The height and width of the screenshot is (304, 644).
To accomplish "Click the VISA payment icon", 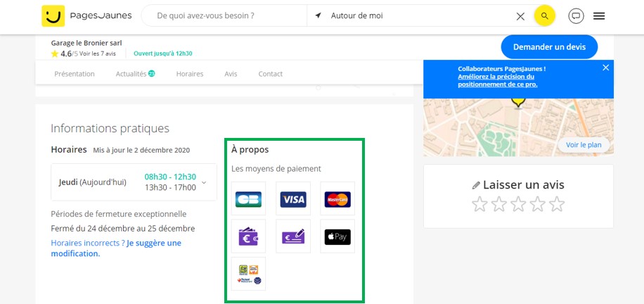I will click(293, 198).
